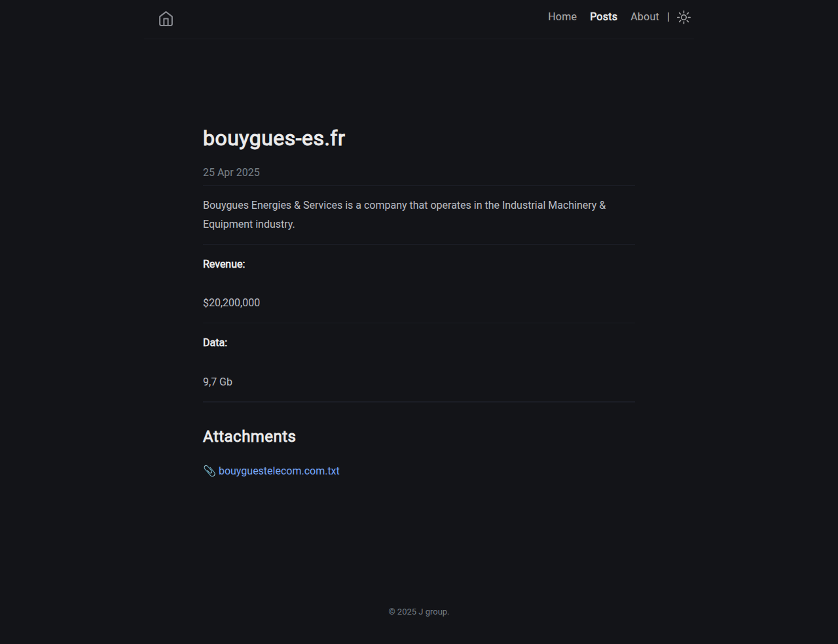Click the data size 9,7 Gb

[x=217, y=382]
